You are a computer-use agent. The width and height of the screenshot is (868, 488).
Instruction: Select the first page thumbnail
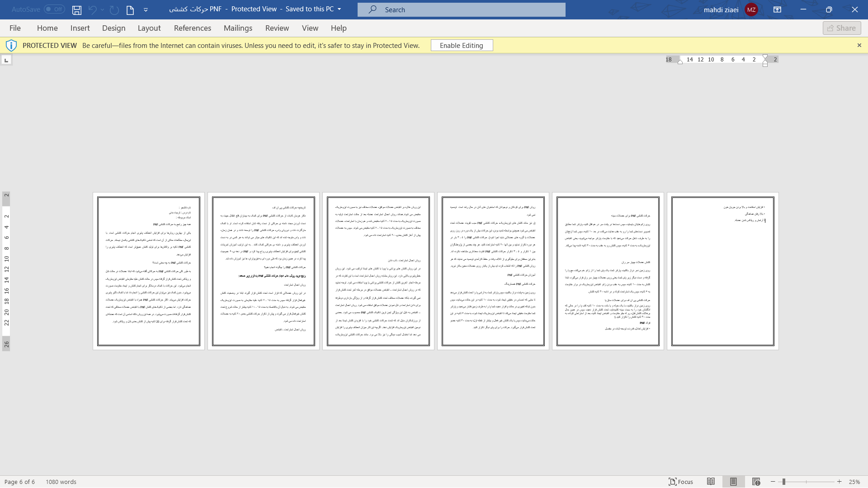point(149,271)
